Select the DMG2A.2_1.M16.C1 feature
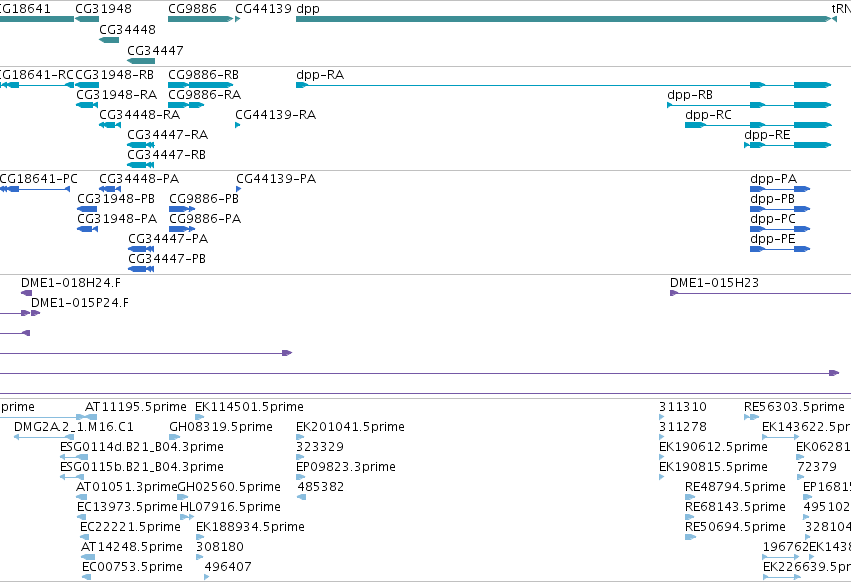 [x=43, y=437]
